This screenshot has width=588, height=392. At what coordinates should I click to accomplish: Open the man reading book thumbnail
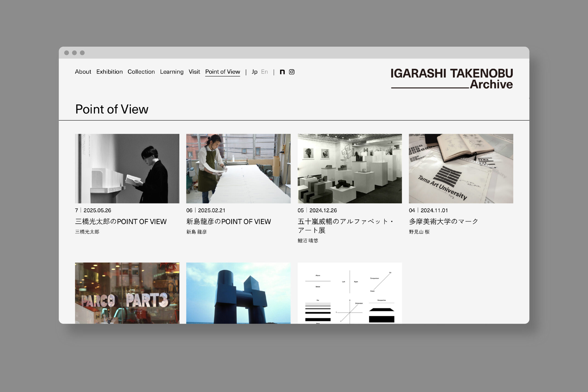click(127, 169)
